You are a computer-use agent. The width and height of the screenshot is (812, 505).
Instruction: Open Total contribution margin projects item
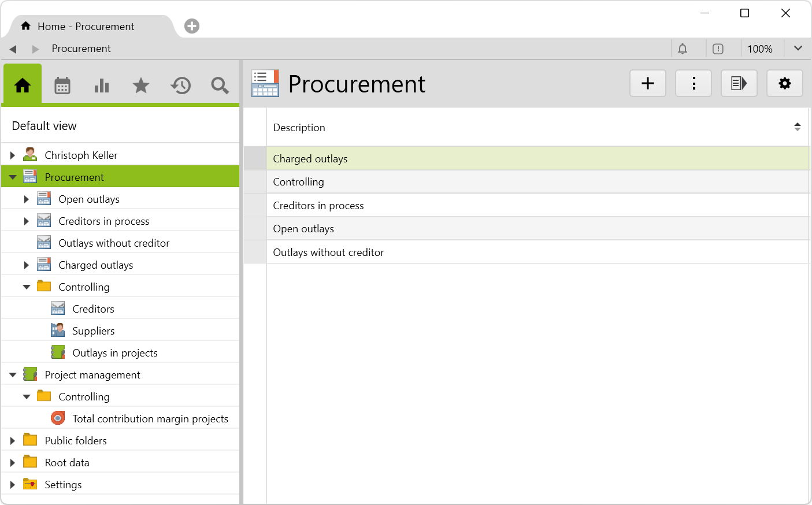pyautogui.click(x=150, y=419)
